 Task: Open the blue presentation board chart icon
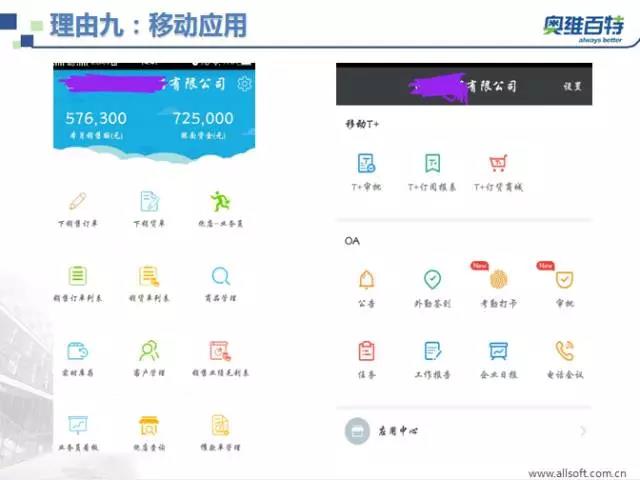pos(78,425)
